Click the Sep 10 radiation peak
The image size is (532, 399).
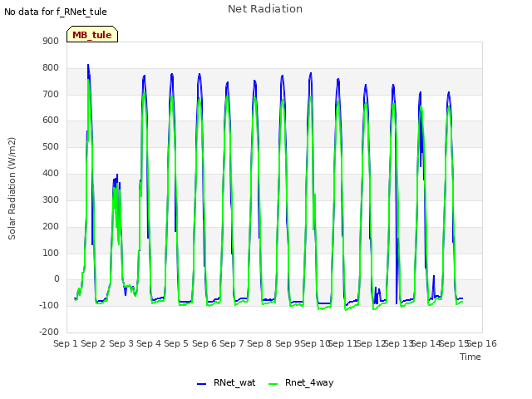(x=311, y=73)
